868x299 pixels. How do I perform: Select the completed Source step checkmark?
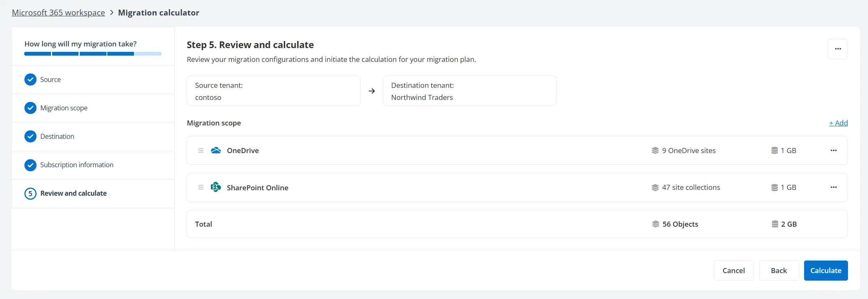(x=30, y=79)
